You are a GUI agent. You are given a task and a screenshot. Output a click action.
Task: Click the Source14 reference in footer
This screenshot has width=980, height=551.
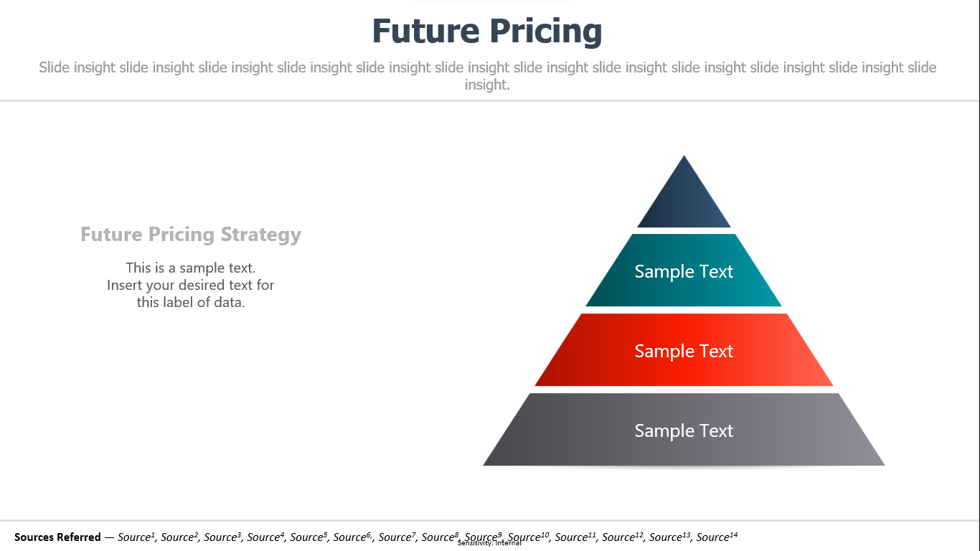pyautogui.click(x=717, y=537)
